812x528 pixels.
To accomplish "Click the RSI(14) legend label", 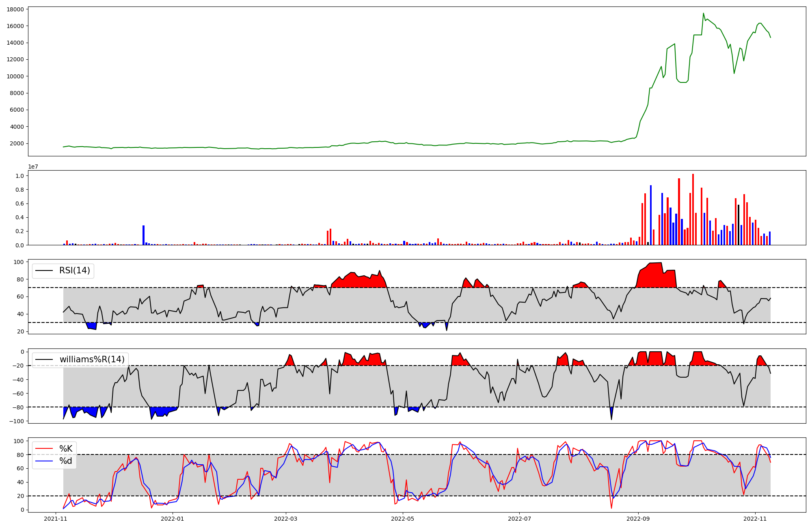I will (x=75, y=270).
